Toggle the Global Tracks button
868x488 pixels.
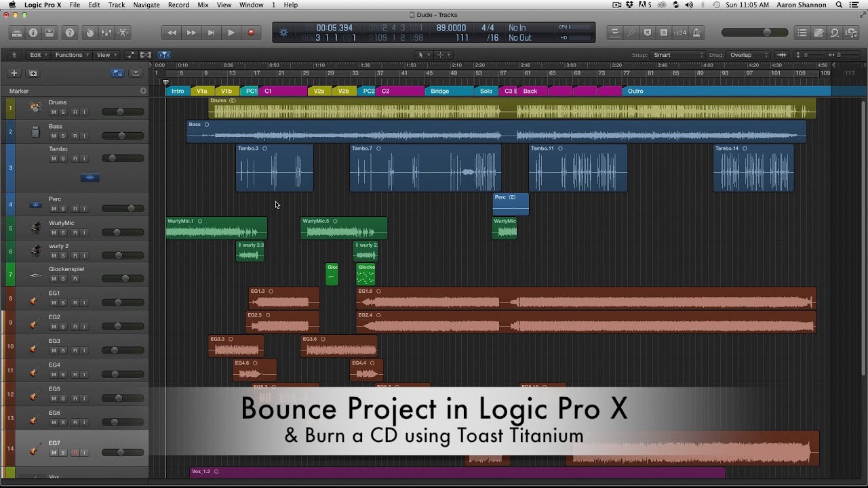point(117,73)
